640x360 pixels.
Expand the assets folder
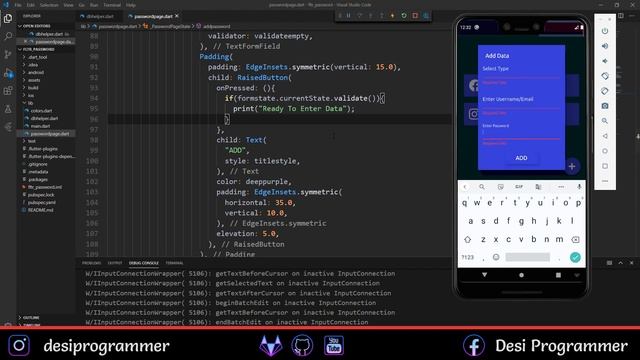pos(34,80)
